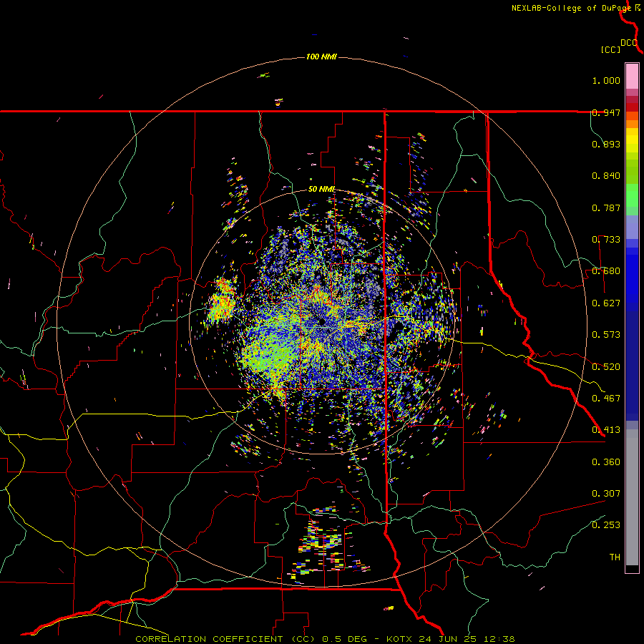The height and width of the screenshot is (644, 644).
Task: Click the 0.573 scale value
Action: (606, 335)
